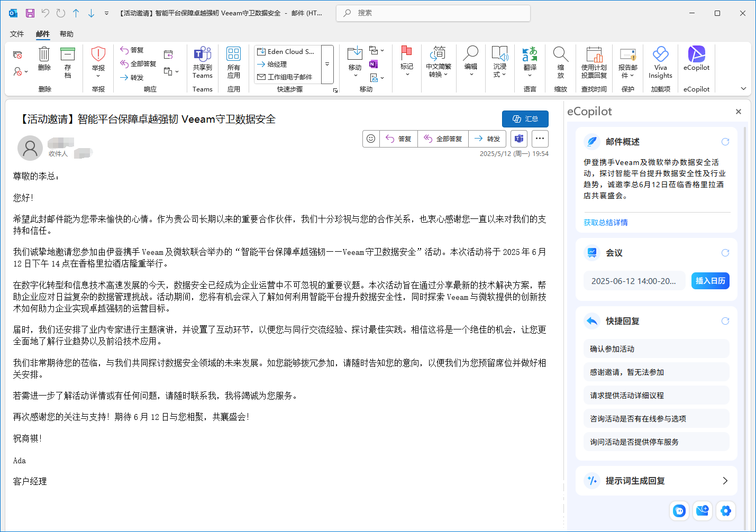Viewport: 756px width, 532px height.
Task: Expand the quick steps gallery
Action: (x=327, y=65)
